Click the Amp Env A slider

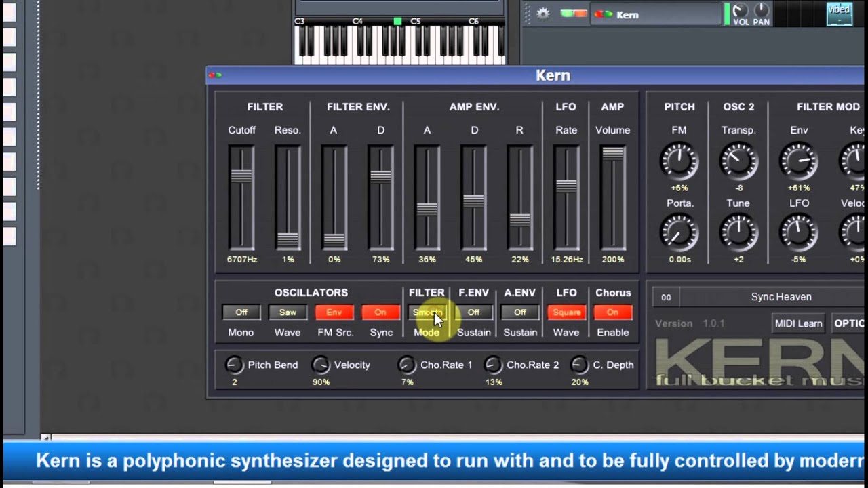(x=427, y=197)
